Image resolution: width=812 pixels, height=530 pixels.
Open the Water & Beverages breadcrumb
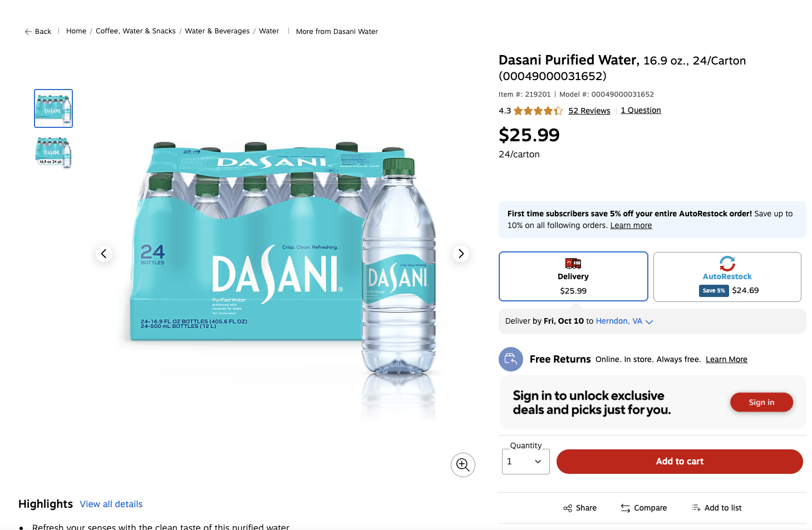(217, 31)
